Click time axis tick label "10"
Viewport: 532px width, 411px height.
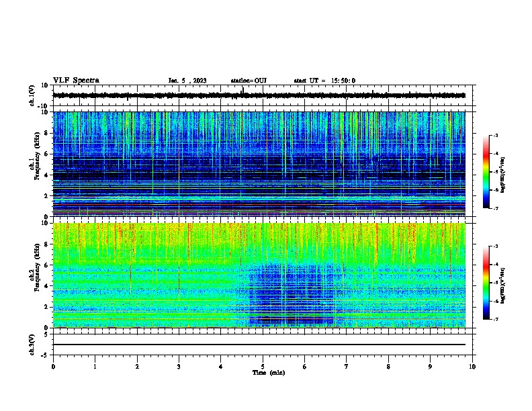point(472,367)
